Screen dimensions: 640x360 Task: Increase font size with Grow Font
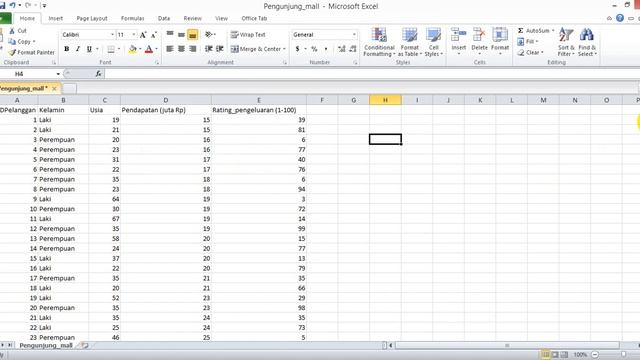point(143,35)
